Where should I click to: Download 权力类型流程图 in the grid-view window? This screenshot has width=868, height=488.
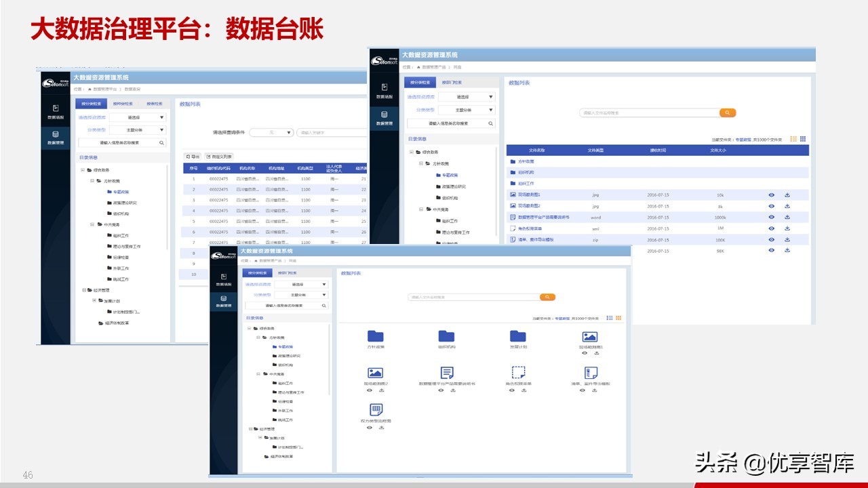coord(382,428)
